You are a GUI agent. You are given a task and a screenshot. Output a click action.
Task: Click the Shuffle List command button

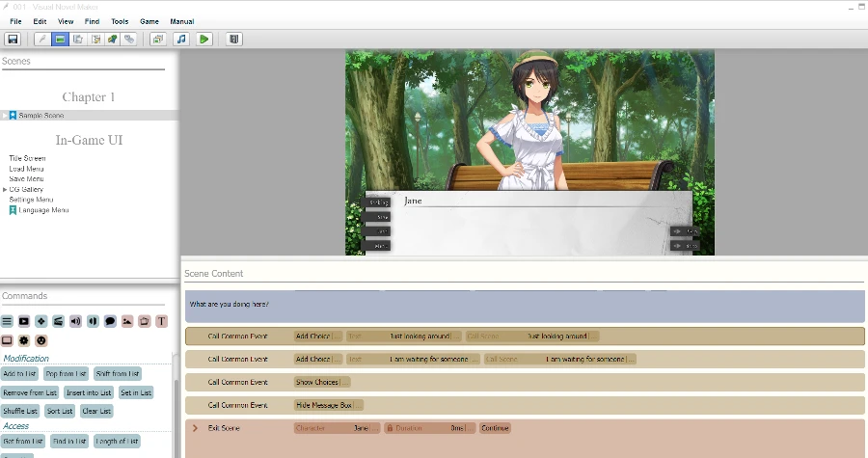(x=20, y=411)
